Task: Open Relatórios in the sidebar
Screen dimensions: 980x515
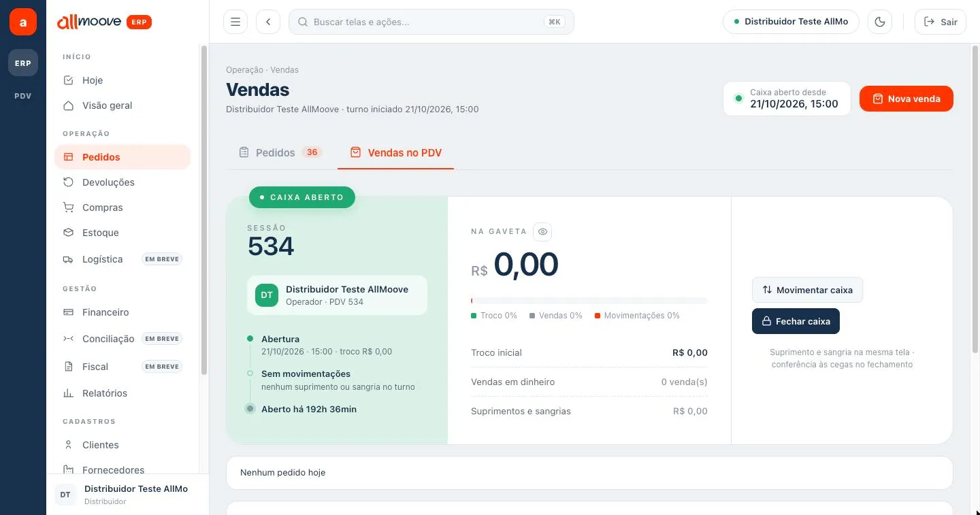Action: point(122,393)
